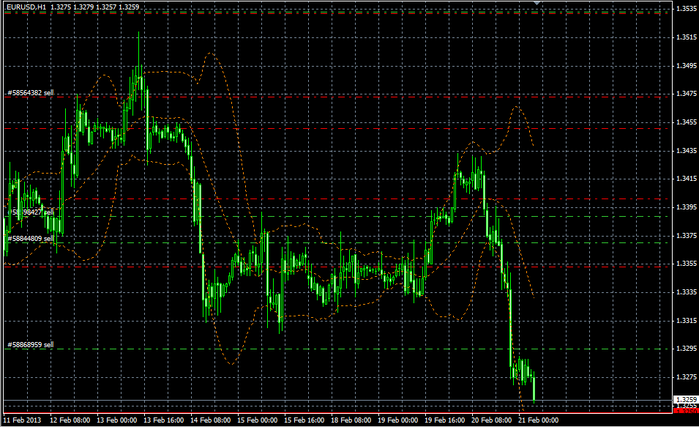Click the 1.3395 price scale label
This screenshot has width=699, height=427.
coord(687,207)
